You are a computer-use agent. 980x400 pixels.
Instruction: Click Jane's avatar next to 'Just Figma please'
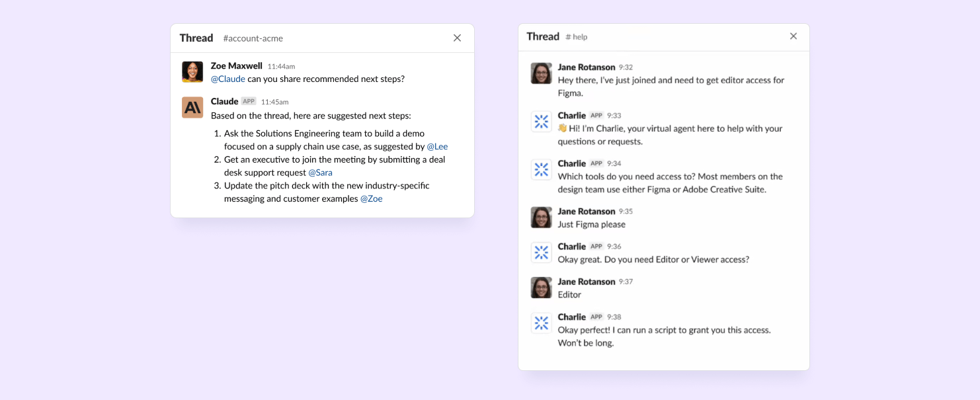pos(541,218)
